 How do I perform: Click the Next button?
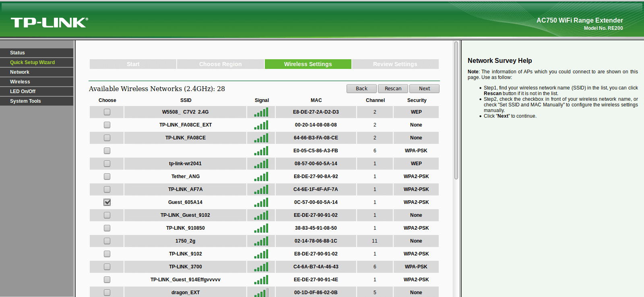click(424, 89)
